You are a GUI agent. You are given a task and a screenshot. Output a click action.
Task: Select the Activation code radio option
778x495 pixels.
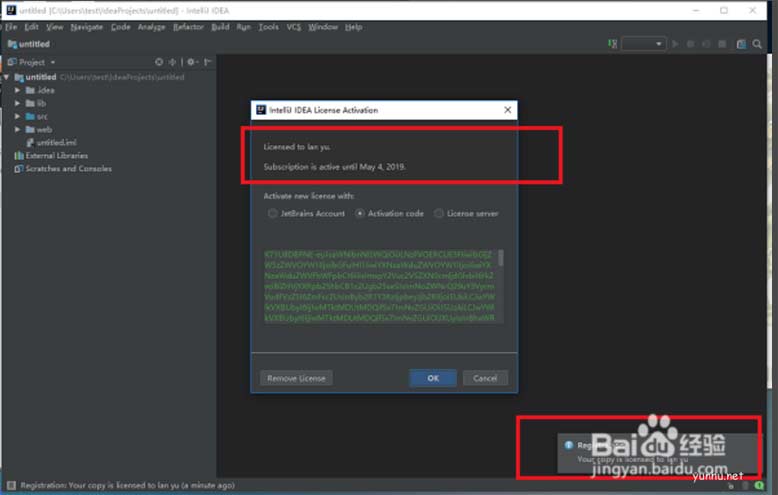click(360, 213)
